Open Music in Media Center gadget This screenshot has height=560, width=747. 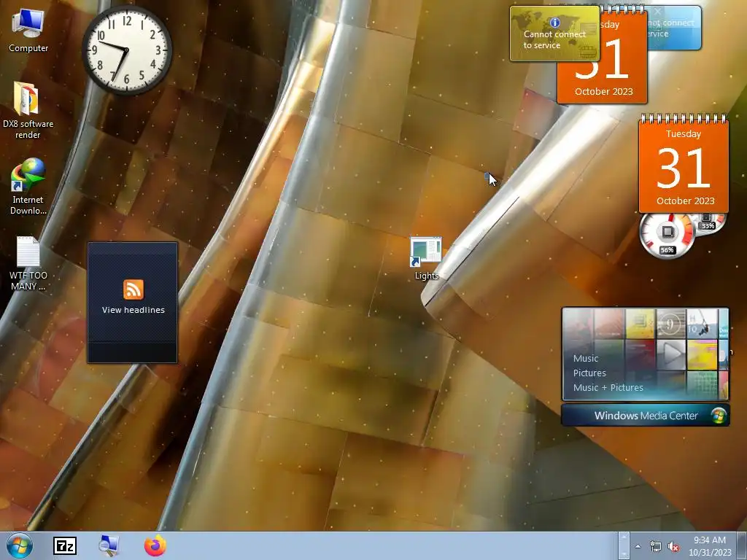(586, 359)
